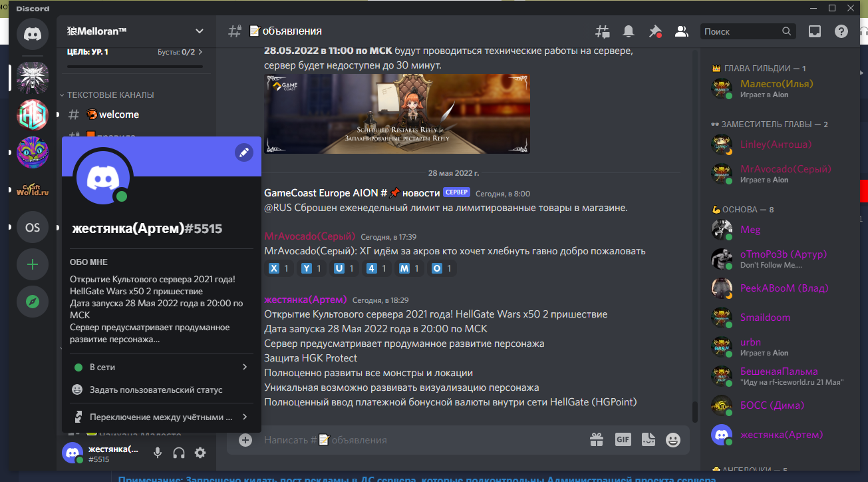Edit profile with pencil icon
The image size is (868, 482).
click(244, 152)
